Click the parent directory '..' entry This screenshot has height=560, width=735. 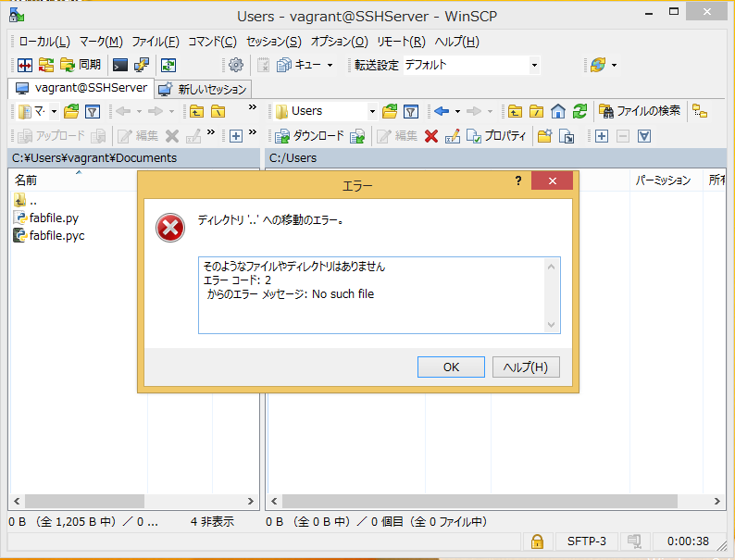pyautogui.click(x=25, y=201)
